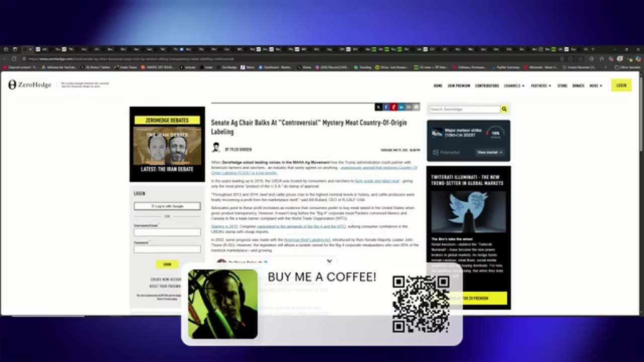Image resolution: width=644 pixels, height=362 pixels.
Task: Open DONATE nav item
Action: pyautogui.click(x=578, y=85)
